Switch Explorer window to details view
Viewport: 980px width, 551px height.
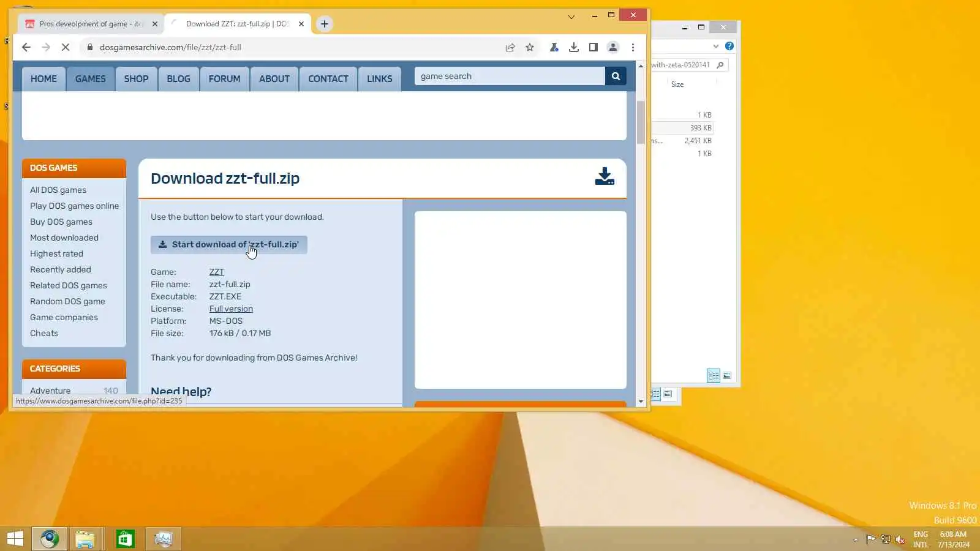(714, 376)
